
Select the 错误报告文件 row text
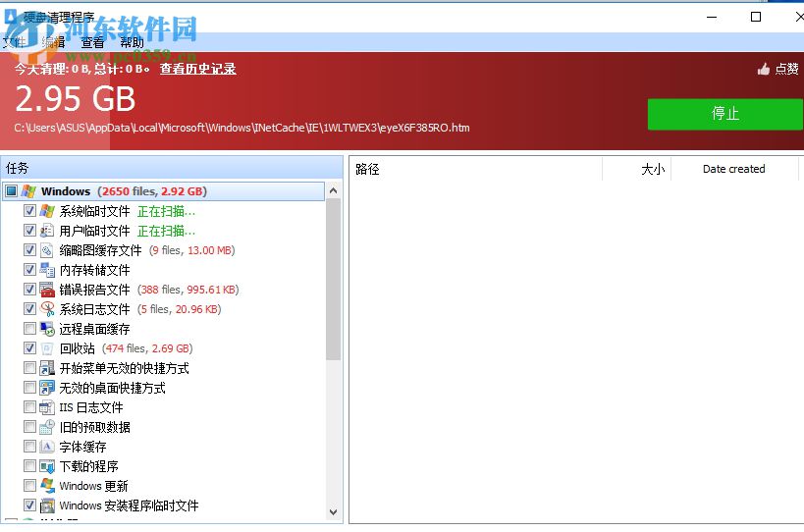pyautogui.click(x=95, y=290)
